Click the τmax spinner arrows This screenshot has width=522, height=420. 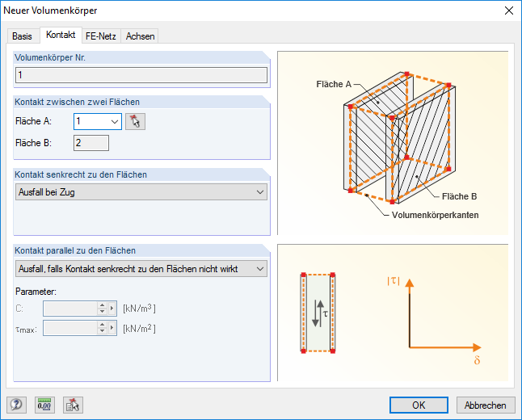[x=102, y=328]
